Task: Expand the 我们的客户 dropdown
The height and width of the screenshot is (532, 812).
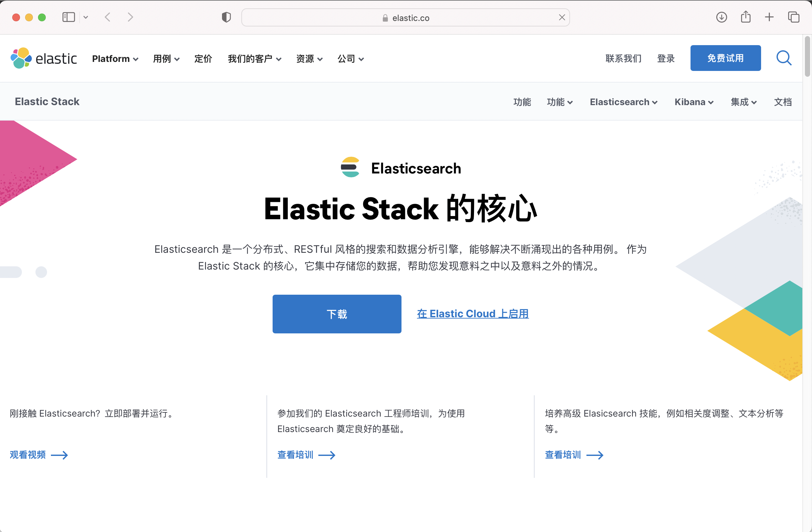Action: (x=254, y=59)
